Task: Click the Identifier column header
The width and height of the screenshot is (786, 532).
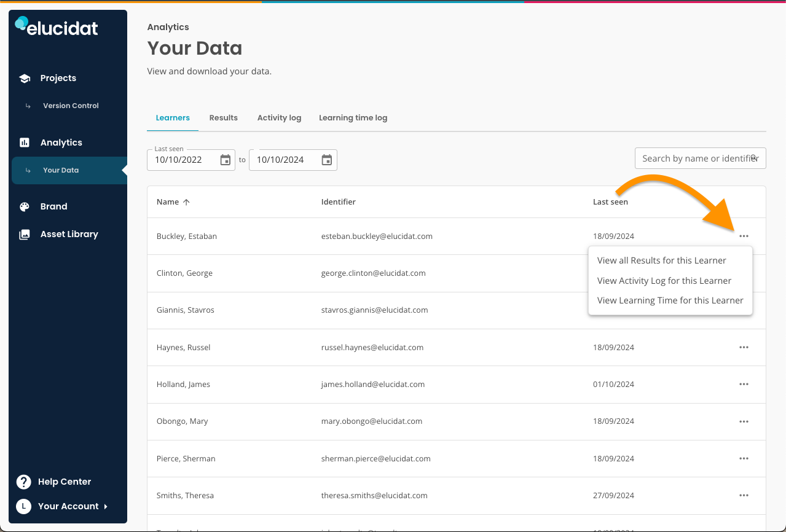Action: (339, 202)
